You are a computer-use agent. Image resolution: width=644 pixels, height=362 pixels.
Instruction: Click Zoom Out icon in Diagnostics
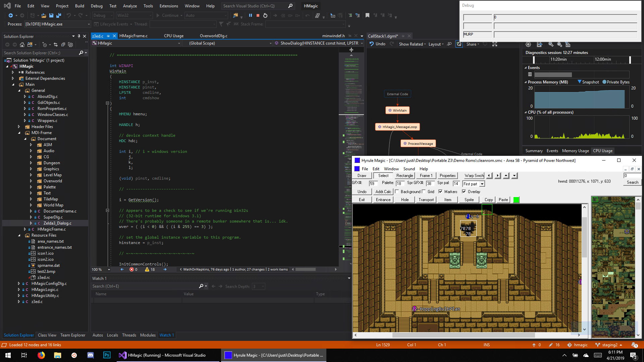(559, 44)
